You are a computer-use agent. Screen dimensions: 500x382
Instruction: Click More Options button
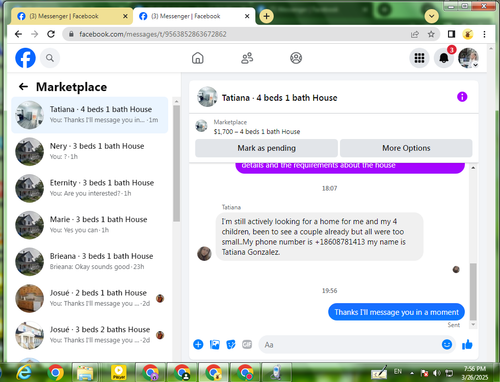[406, 148]
